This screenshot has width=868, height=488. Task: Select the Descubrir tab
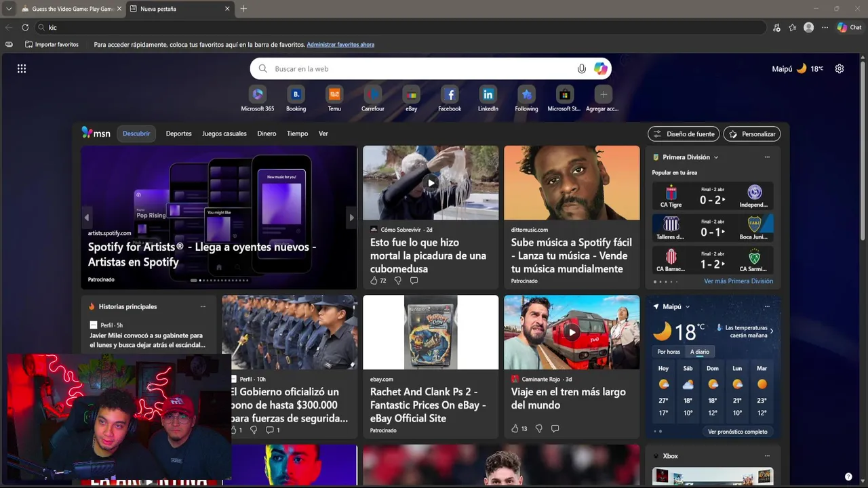pos(136,134)
